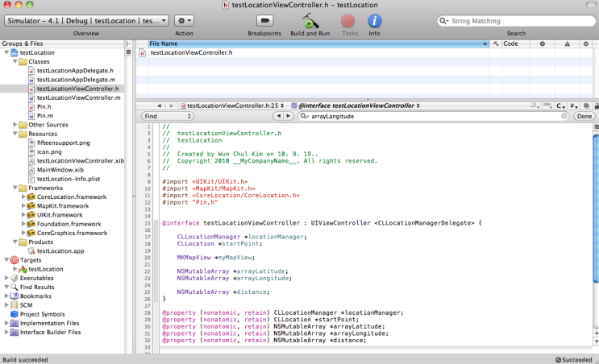Select Project Symbols smart group

(x=43, y=314)
